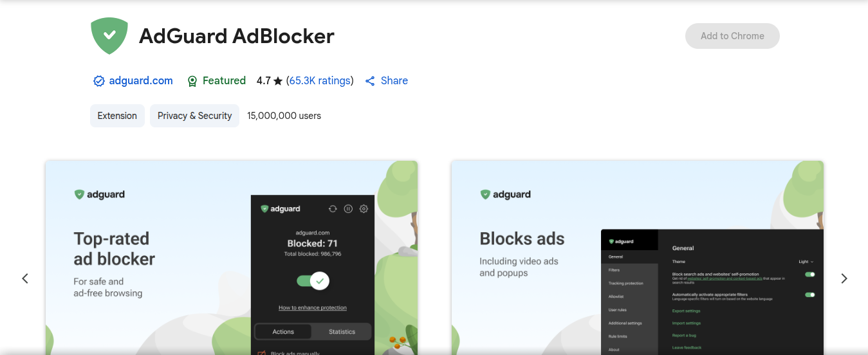Toggle Automatically activate appropriate filters switch
Screen dimensions: 868x355
pyautogui.click(x=810, y=295)
